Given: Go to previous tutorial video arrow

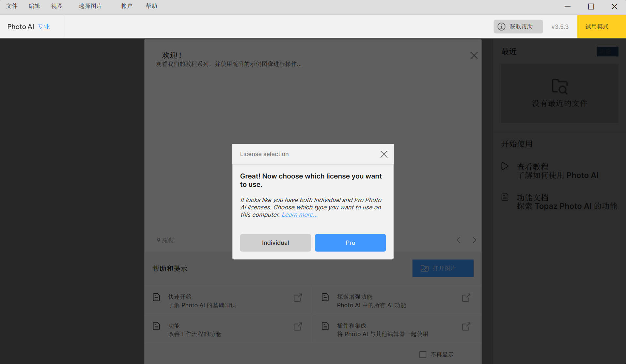Looking at the screenshot, I should [x=458, y=240].
